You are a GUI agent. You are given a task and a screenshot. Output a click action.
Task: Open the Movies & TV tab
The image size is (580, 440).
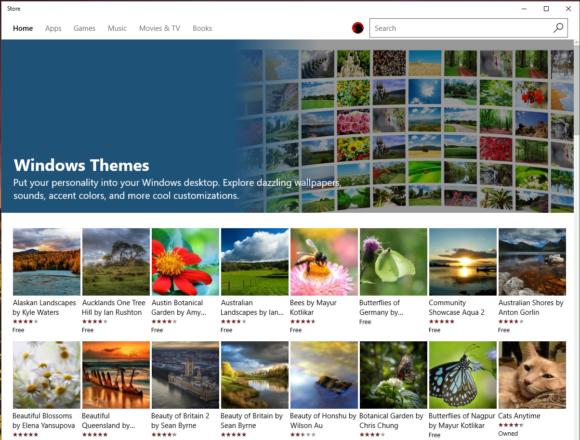160,28
